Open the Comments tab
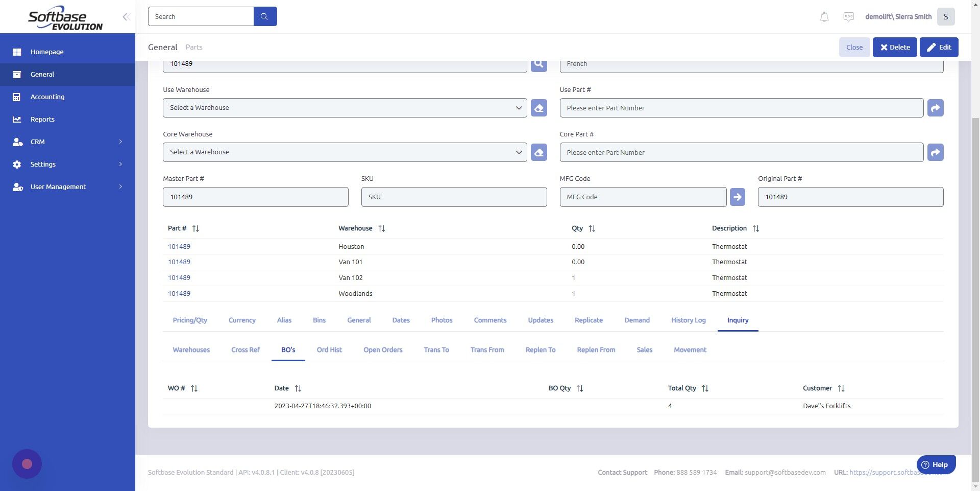Image resolution: width=980 pixels, height=491 pixels. [490, 320]
